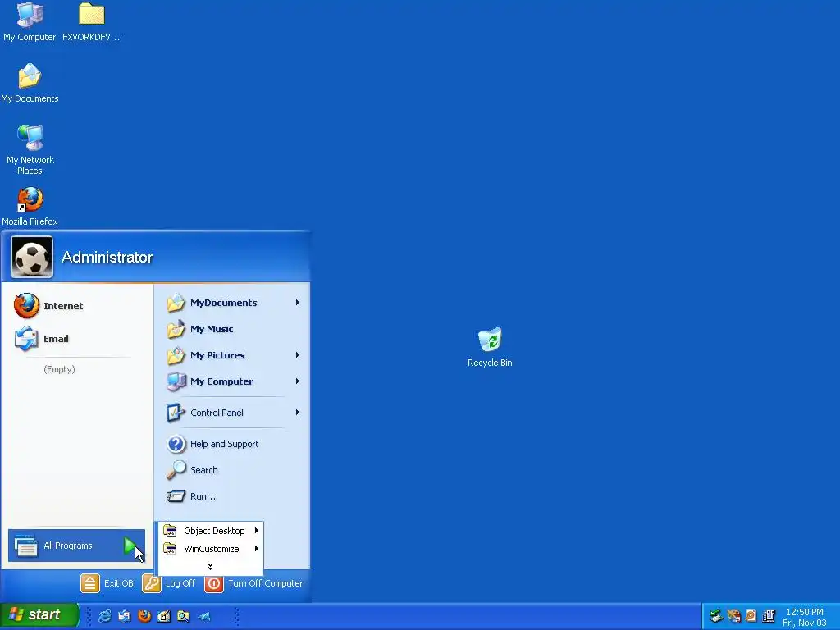Screen dimensions: 840x630
Task: Open the FXVORKDFV folder on desktop
Action: click(91, 22)
